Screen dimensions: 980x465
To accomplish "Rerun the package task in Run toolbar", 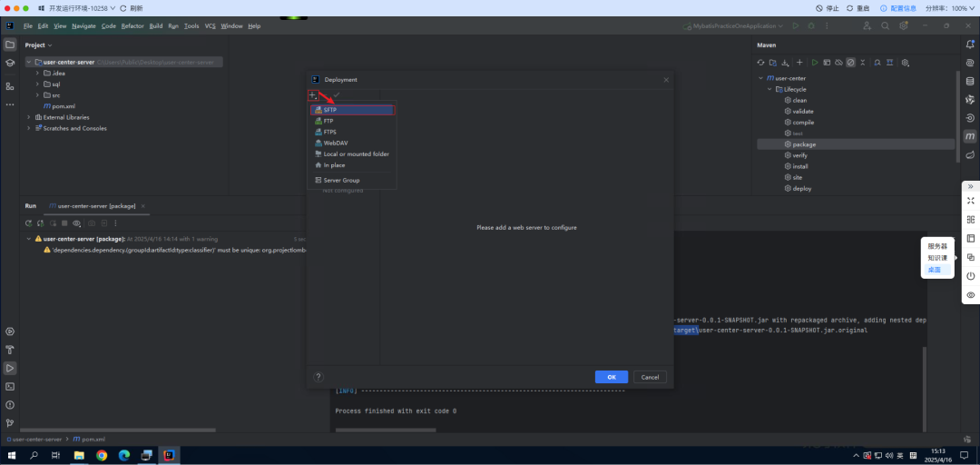I will tap(29, 223).
